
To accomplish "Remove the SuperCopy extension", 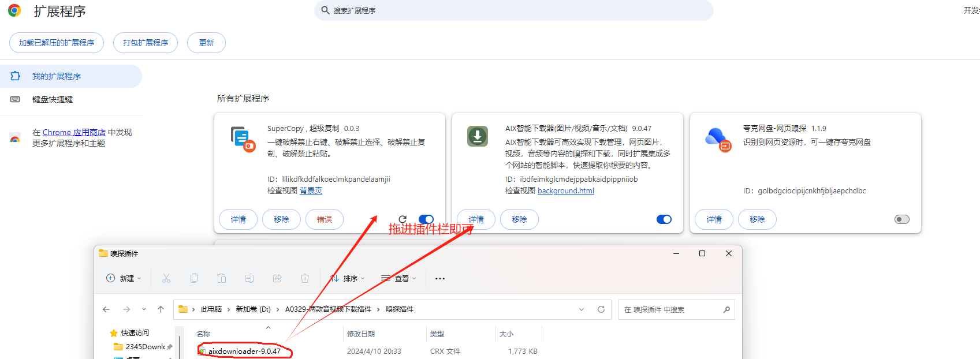I will [281, 219].
